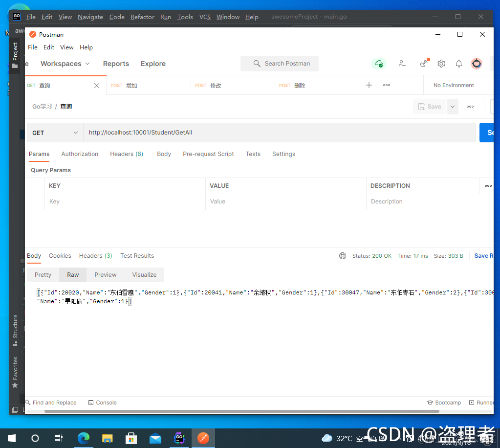This screenshot has height=448, width=500.
Task: Open request more-actions three dots
Action: pos(470,107)
